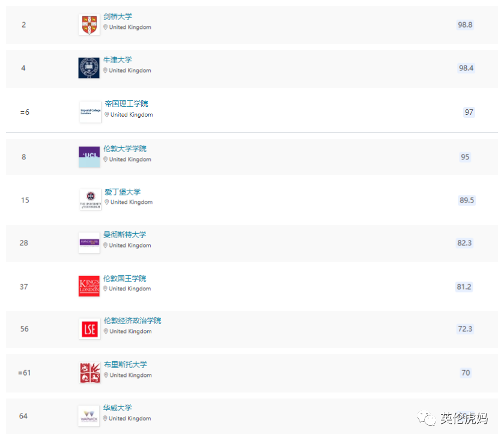Click the =61 rank beside 布里斯托大学
504x440 pixels.
pyautogui.click(x=23, y=373)
